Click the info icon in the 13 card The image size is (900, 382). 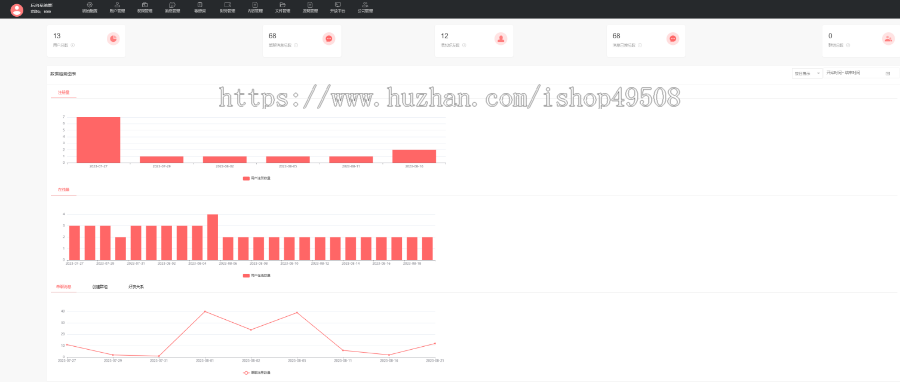click(73, 45)
